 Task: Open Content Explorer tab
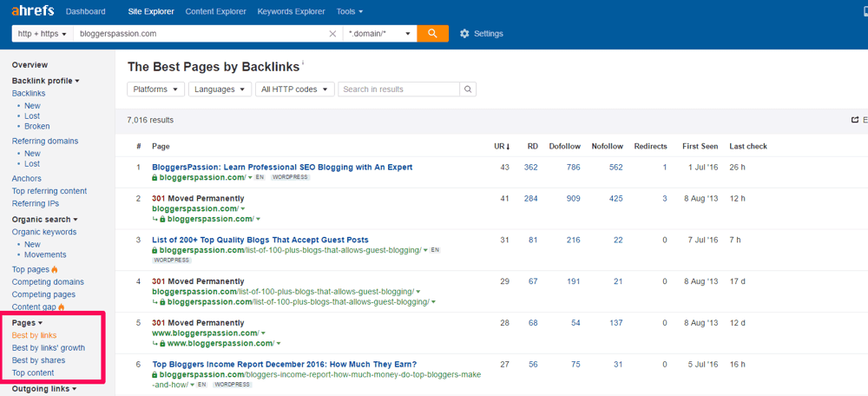tap(215, 11)
